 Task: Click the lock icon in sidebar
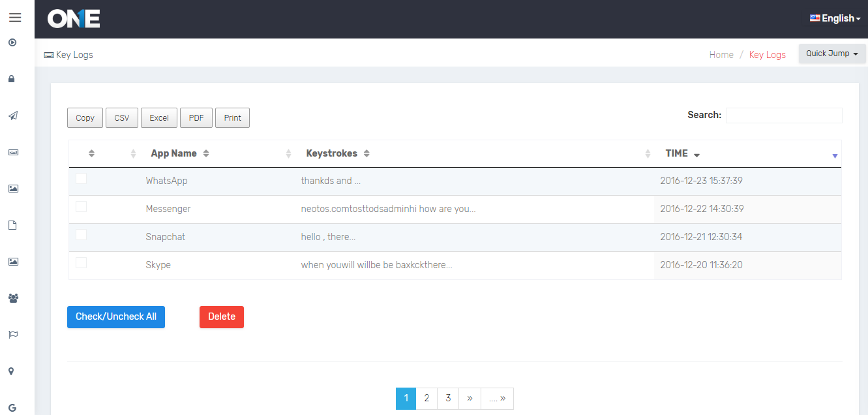click(12, 79)
